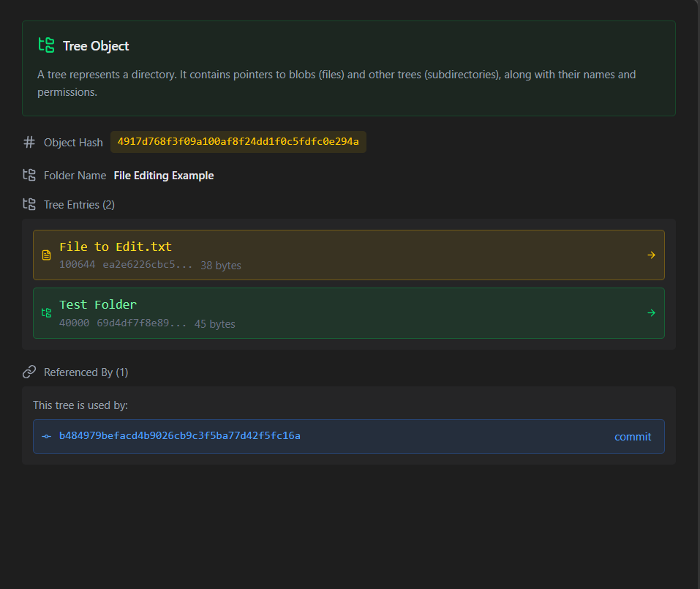The width and height of the screenshot is (700, 589).
Task: Click the 69d4df7f8e89 tree hash text
Action: (141, 323)
